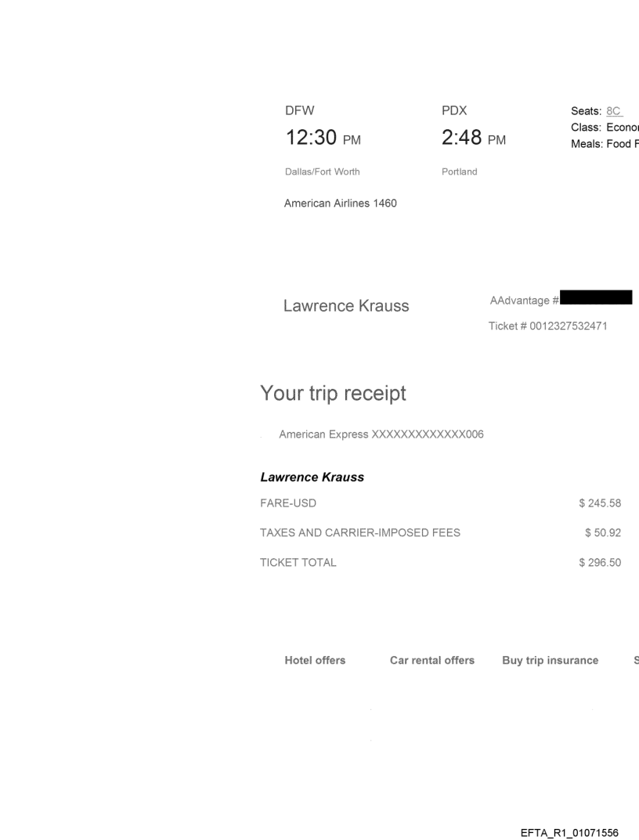This screenshot has width=639, height=840.
Task: Click the 12:30 PM departure time
Action: point(322,139)
